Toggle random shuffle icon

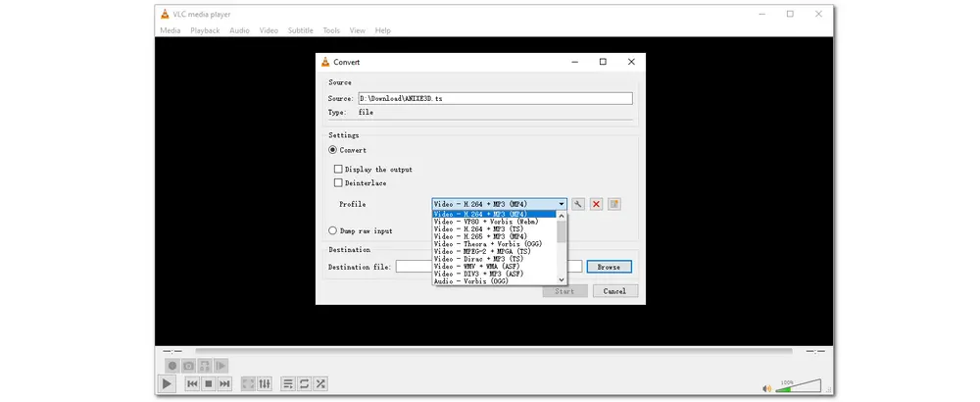tap(320, 384)
